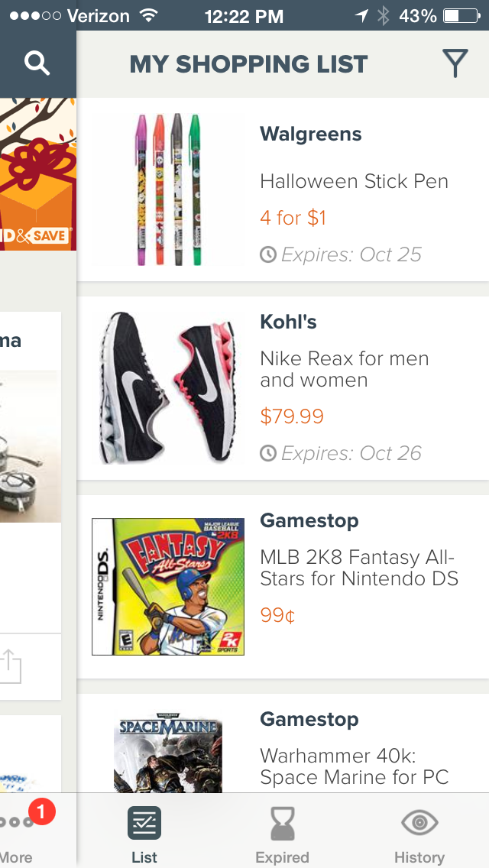Tap the Space Marine game cover
489x868 pixels.
coord(167,755)
